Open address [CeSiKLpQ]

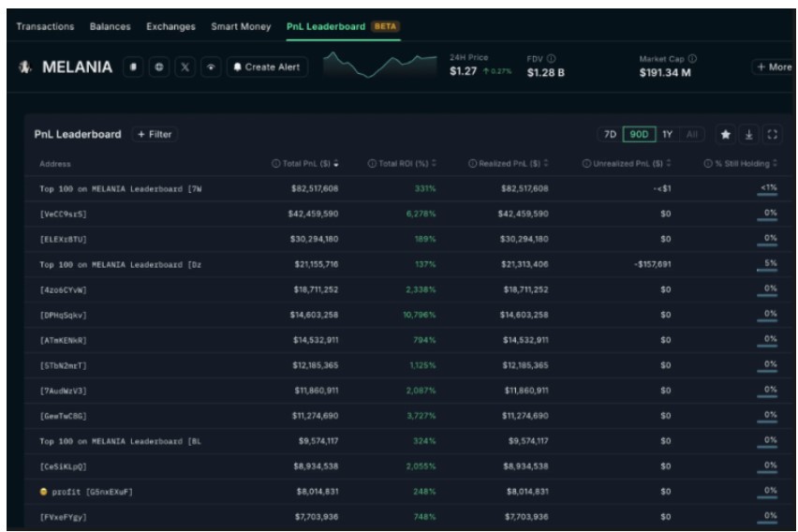click(63, 466)
